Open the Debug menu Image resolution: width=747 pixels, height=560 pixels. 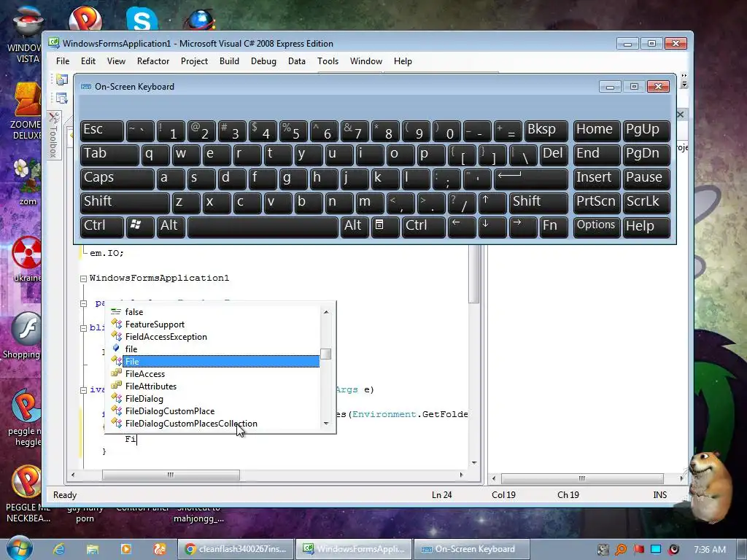click(x=263, y=61)
